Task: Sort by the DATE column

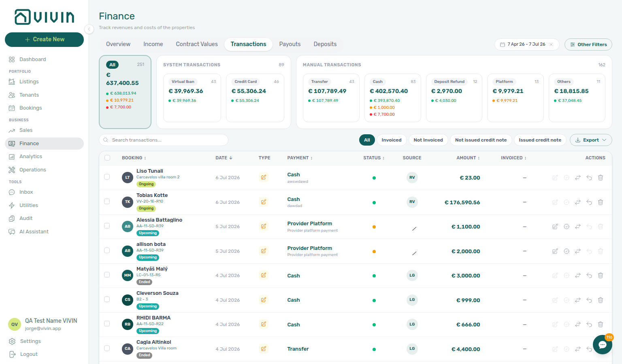Action: (x=224, y=158)
